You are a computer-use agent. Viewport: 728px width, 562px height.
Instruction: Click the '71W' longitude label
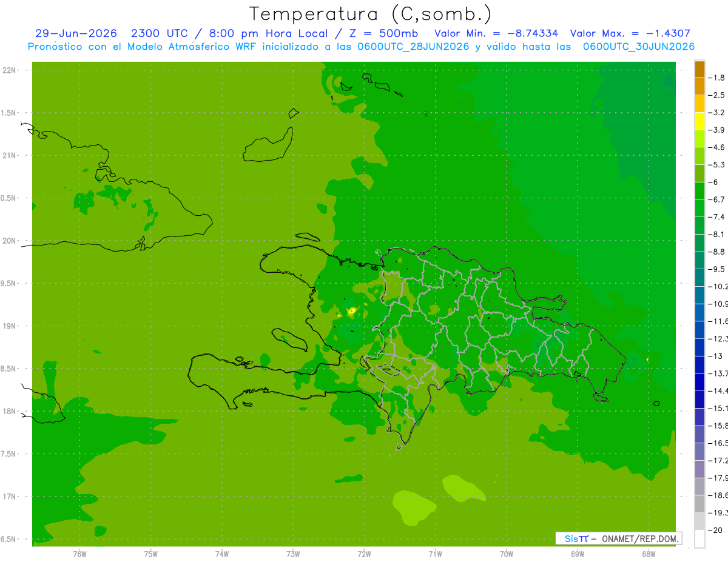(435, 554)
